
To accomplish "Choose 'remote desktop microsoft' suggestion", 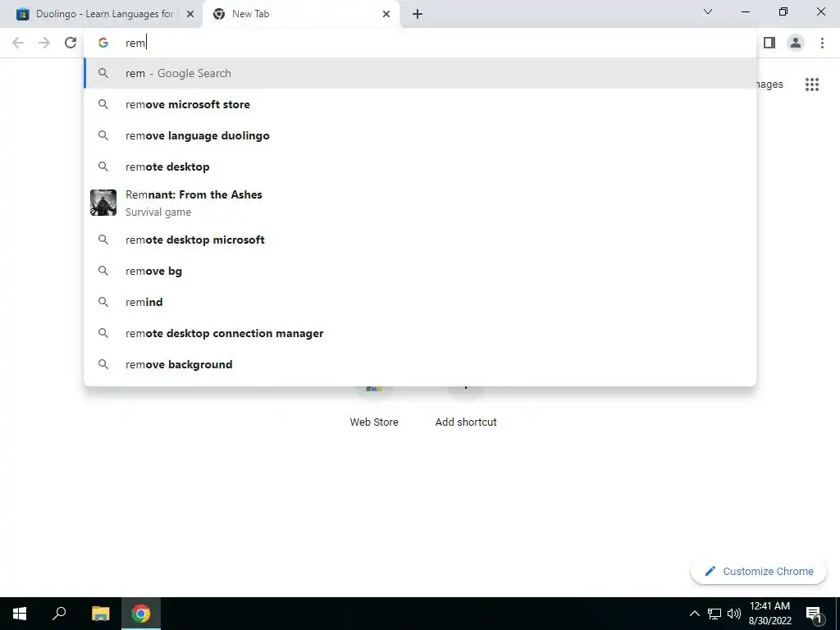I will click(421, 240).
